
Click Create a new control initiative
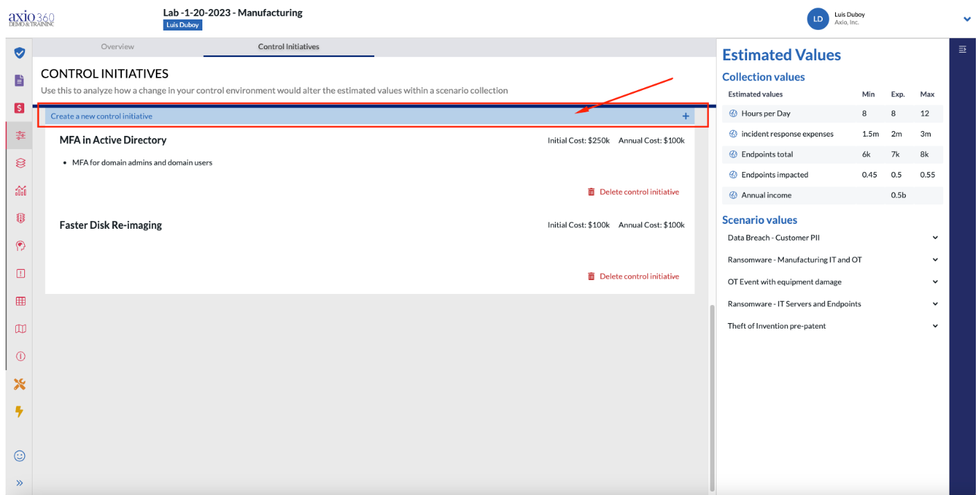point(370,116)
